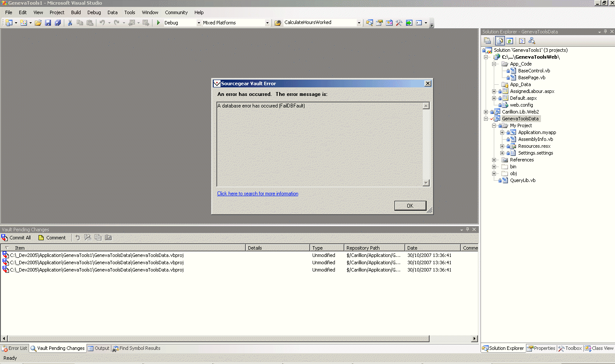This screenshot has height=364, width=615.
Task: Click the Start Page toolbar icon
Action: [409, 23]
